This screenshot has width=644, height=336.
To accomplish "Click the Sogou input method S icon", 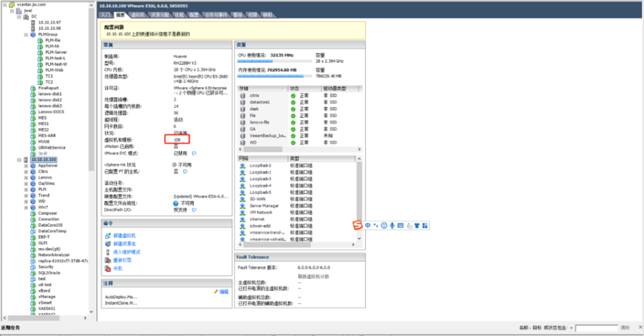I will tap(358, 225).
